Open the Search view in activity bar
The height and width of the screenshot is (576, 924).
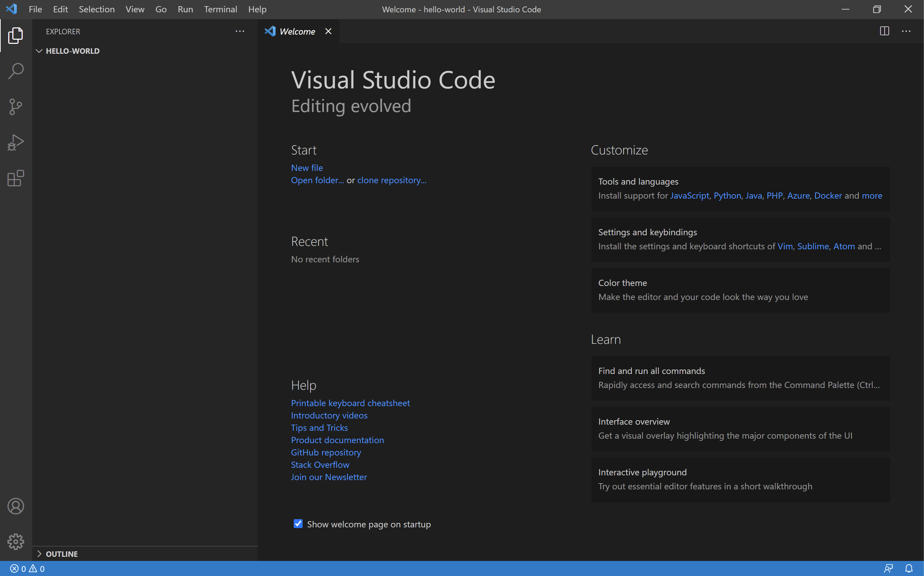[x=16, y=71]
